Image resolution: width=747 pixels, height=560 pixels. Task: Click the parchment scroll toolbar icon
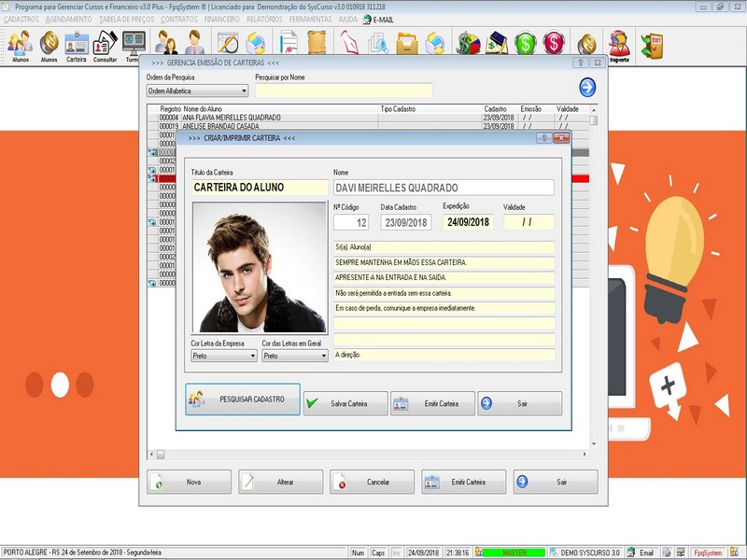pyautogui.click(x=317, y=42)
